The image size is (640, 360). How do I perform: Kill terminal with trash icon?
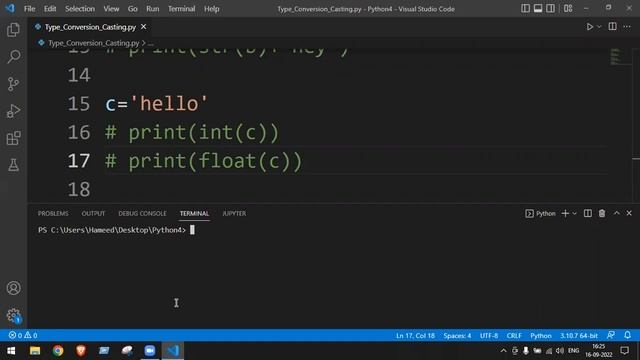[x=602, y=213]
